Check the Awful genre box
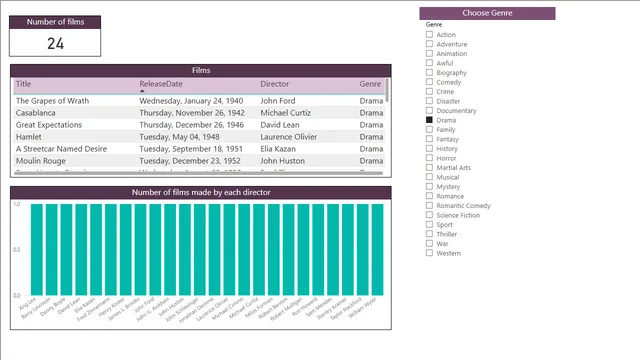640x360 pixels. 429,63
